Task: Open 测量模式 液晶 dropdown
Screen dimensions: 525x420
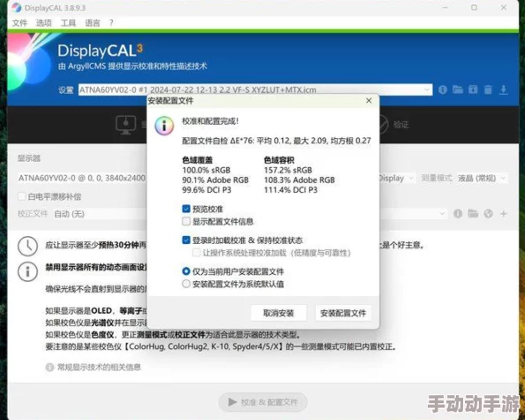Action: (483, 179)
